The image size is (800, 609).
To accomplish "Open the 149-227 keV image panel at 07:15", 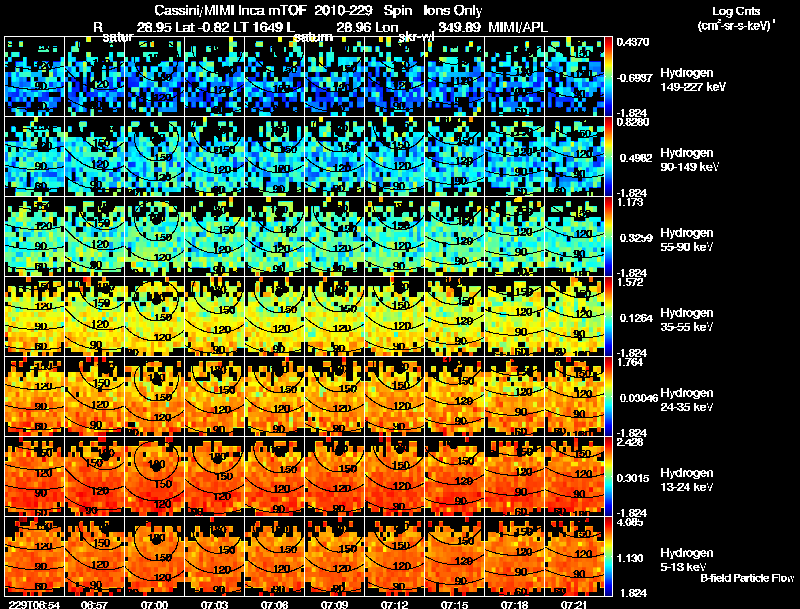I will 455,77.
